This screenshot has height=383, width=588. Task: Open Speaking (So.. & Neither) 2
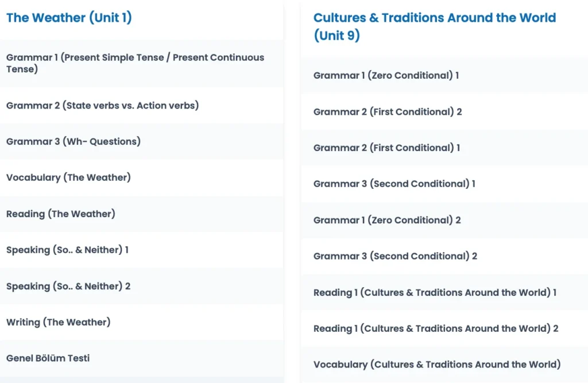142,286
